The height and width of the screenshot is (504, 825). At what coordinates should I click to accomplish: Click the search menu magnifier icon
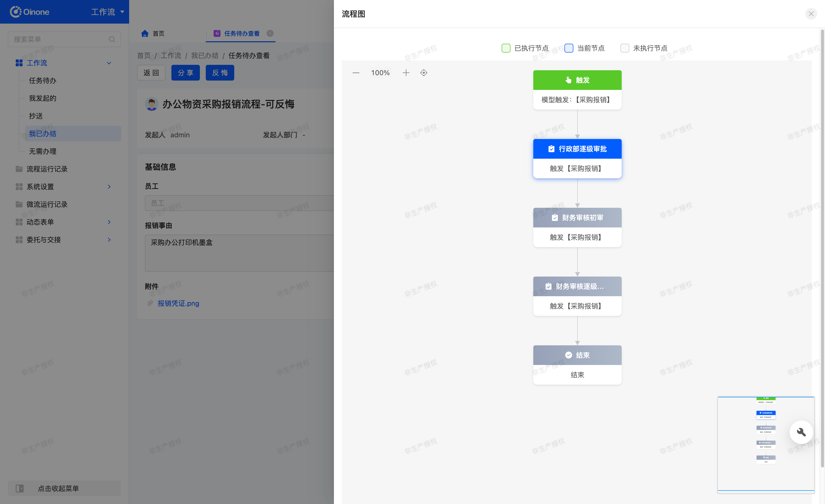coord(112,39)
